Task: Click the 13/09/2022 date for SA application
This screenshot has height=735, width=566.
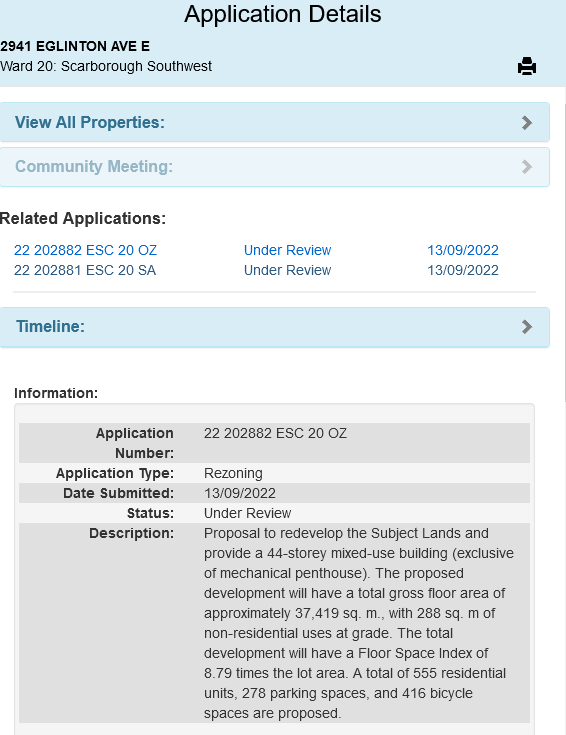Action: point(463,270)
